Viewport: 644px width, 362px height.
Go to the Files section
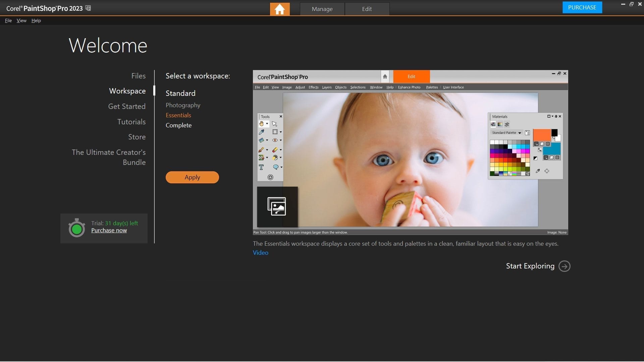[139, 76]
